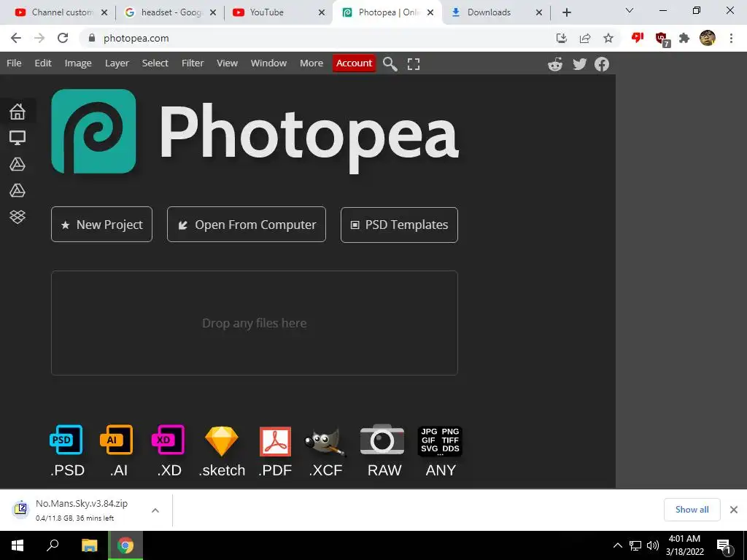Open Photopea Twitter link icon
Image resolution: width=747 pixels, height=560 pixels.
click(x=579, y=64)
